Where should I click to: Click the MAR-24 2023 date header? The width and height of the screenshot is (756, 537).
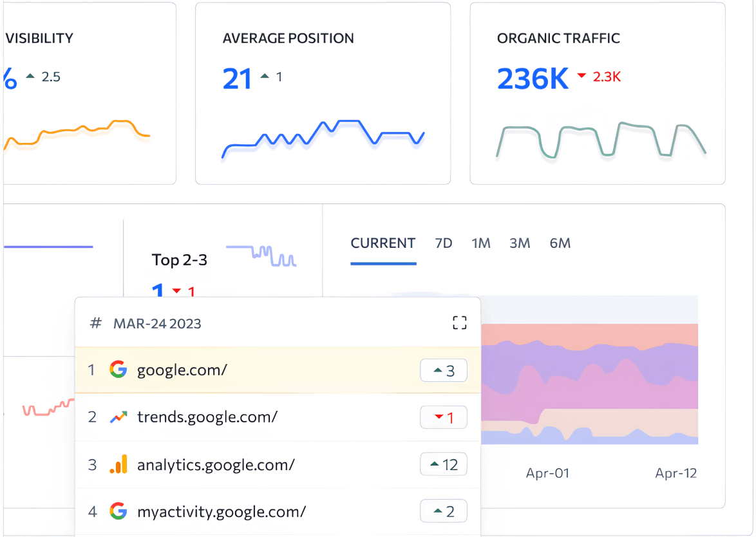pyautogui.click(x=157, y=323)
